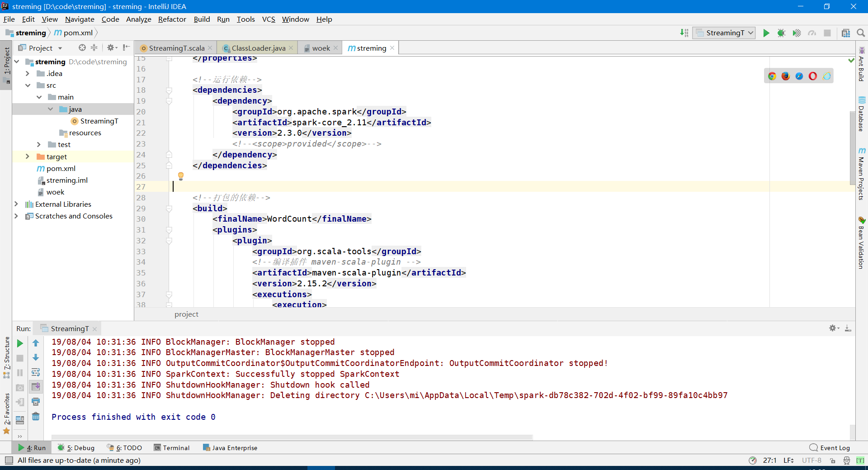Open the Maven Projects side panel
The width and height of the screenshot is (868, 470).
tap(862, 174)
